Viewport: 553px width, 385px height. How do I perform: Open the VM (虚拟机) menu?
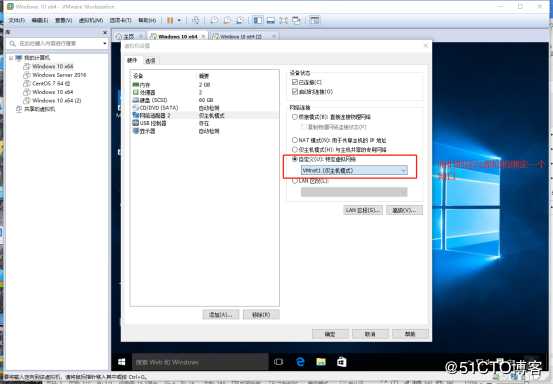[x=91, y=20]
